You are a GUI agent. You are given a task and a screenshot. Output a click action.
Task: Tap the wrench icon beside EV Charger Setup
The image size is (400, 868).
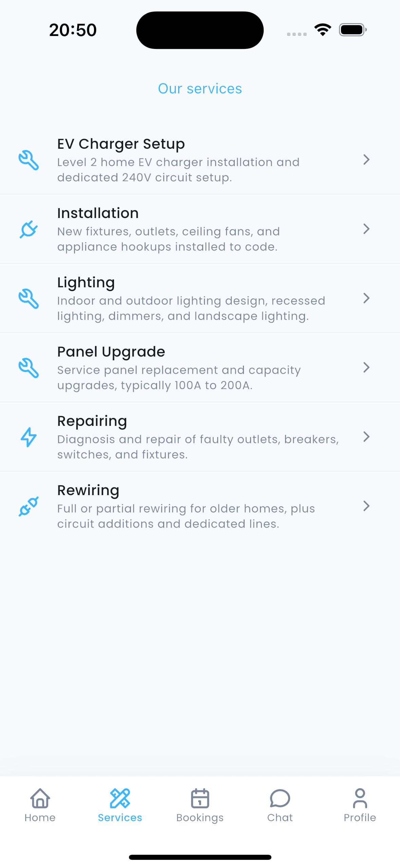point(28,160)
